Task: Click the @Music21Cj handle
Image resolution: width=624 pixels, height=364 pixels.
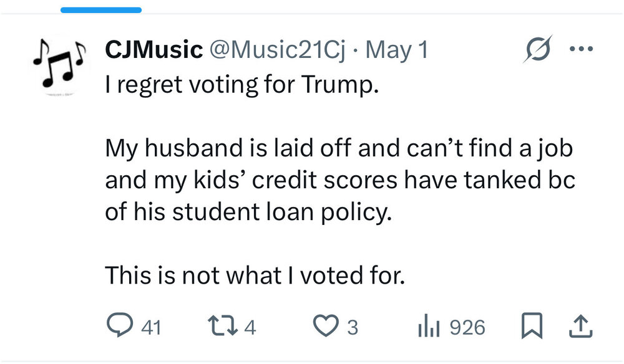Action: point(276,50)
